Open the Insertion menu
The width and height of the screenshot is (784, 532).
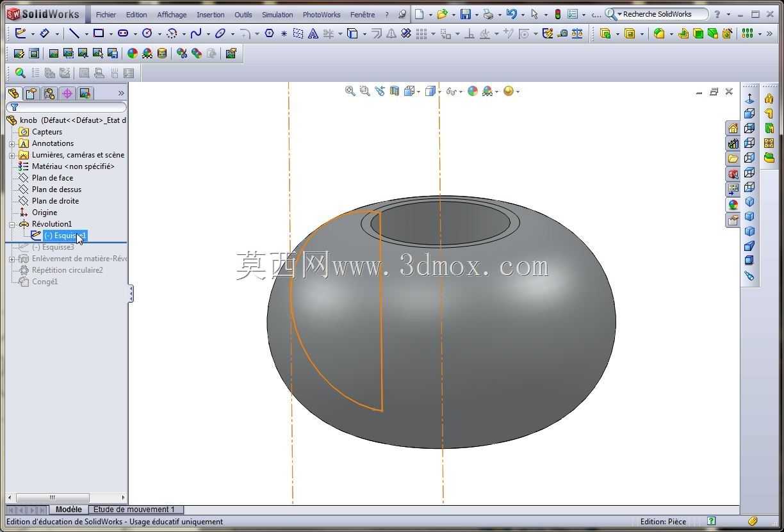pos(210,14)
